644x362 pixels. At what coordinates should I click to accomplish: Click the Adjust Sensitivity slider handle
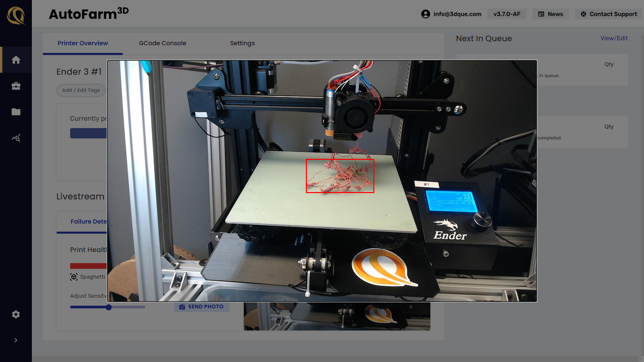coord(108,307)
